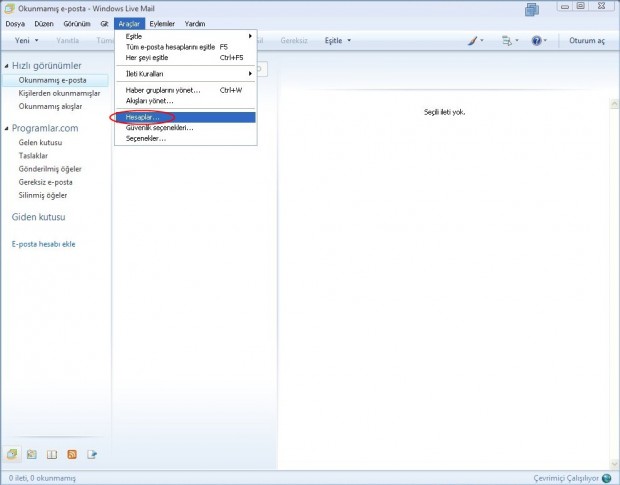Click the Programlar.com account heading
The image size is (620, 485).
[45, 128]
